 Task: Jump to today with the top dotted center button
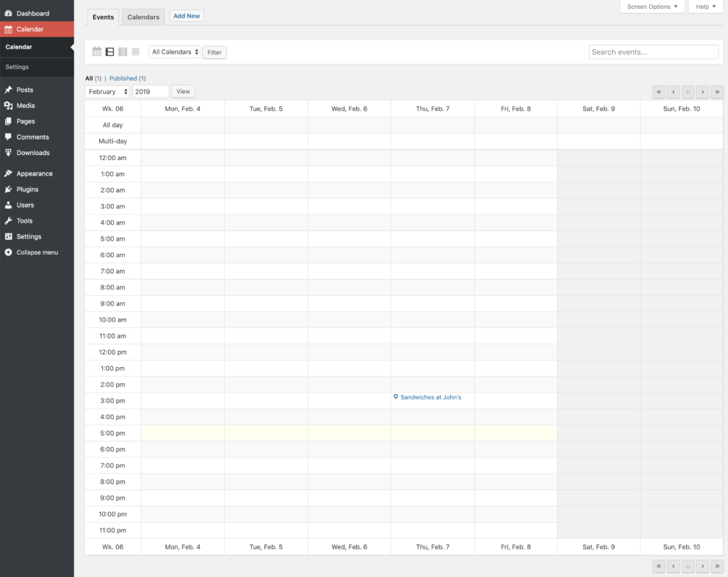click(688, 92)
